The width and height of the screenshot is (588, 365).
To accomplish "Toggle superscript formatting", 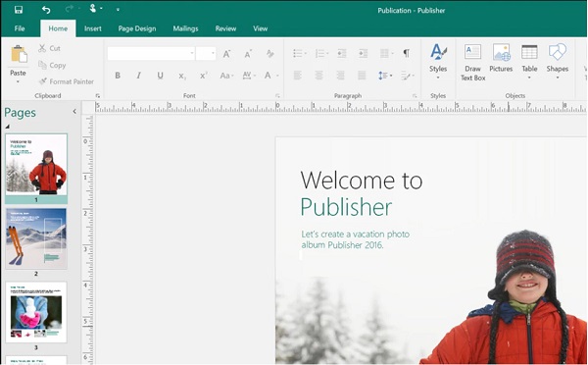I will (x=204, y=76).
